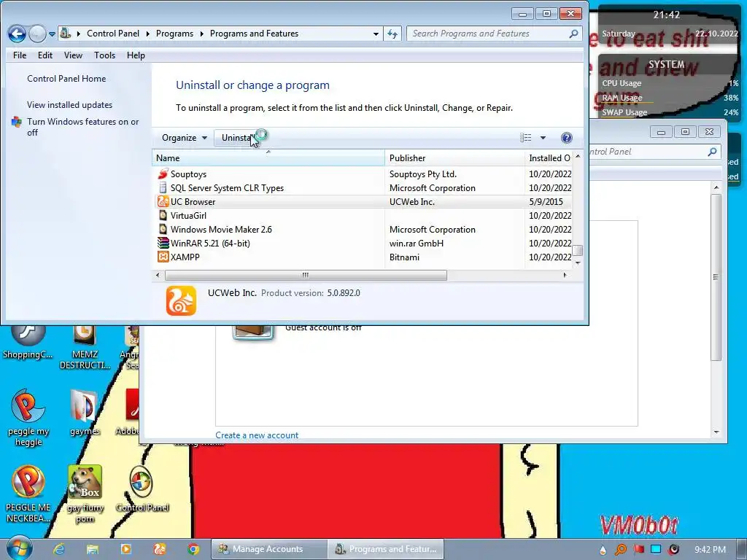Open the Help menu
This screenshot has width=747, height=560.
(x=136, y=55)
